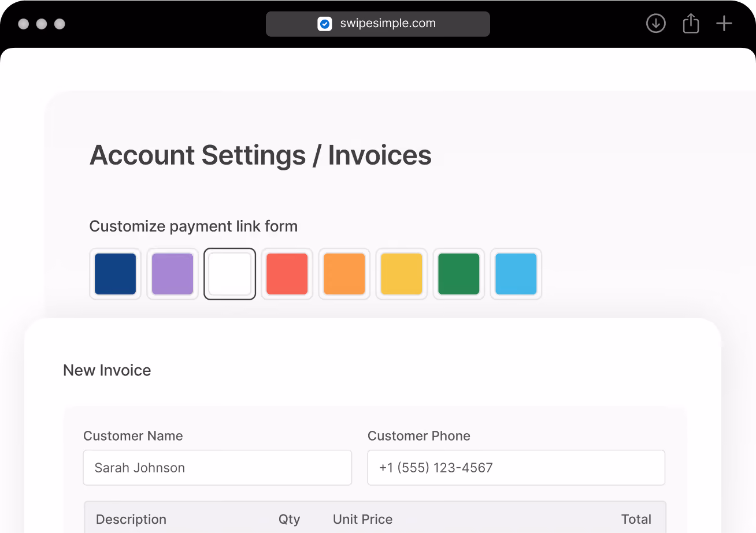Viewport: 756px width, 533px height.
Task: Click the New Invoice title
Action: coord(107,370)
